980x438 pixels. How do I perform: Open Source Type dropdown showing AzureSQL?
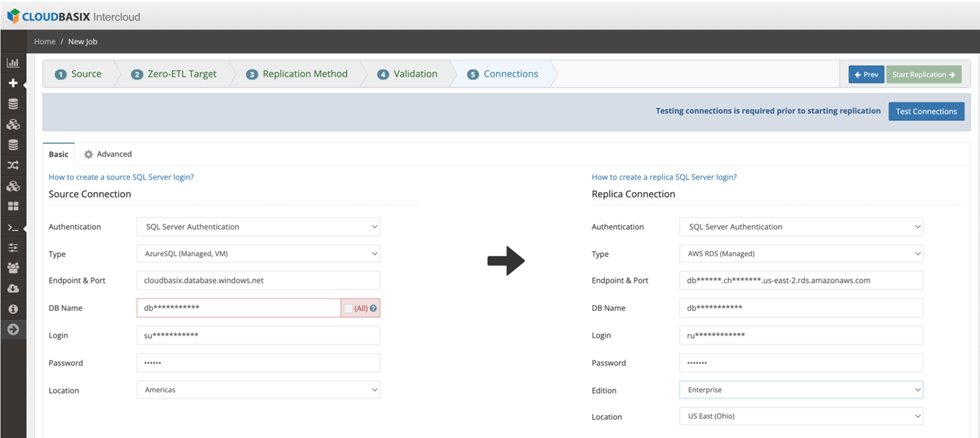[x=258, y=254]
